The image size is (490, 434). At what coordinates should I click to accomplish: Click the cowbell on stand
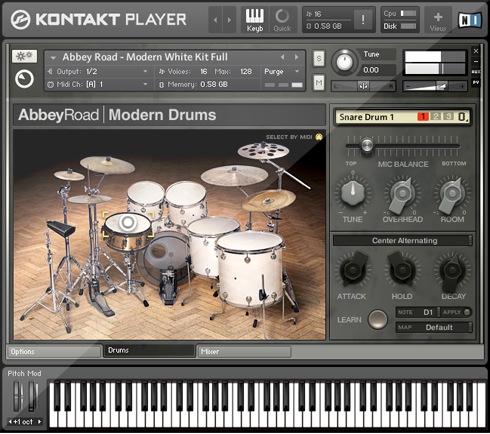pyautogui.click(x=61, y=229)
